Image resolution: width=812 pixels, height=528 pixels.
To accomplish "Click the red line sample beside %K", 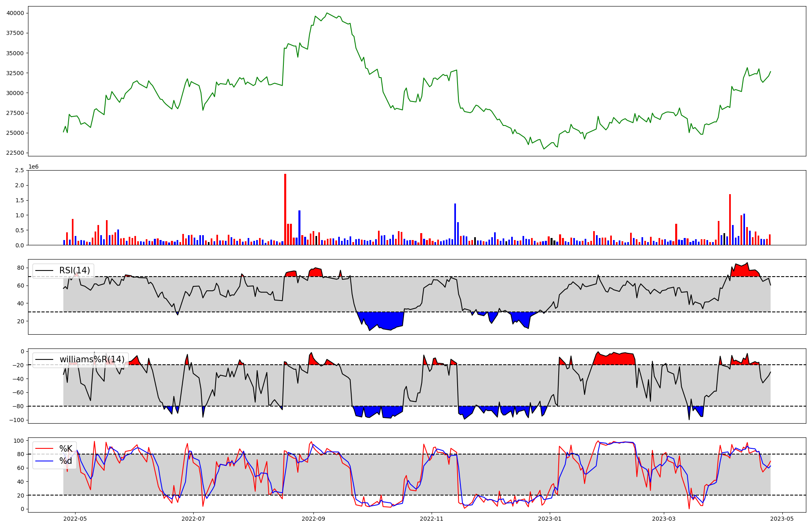I will tap(45, 449).
